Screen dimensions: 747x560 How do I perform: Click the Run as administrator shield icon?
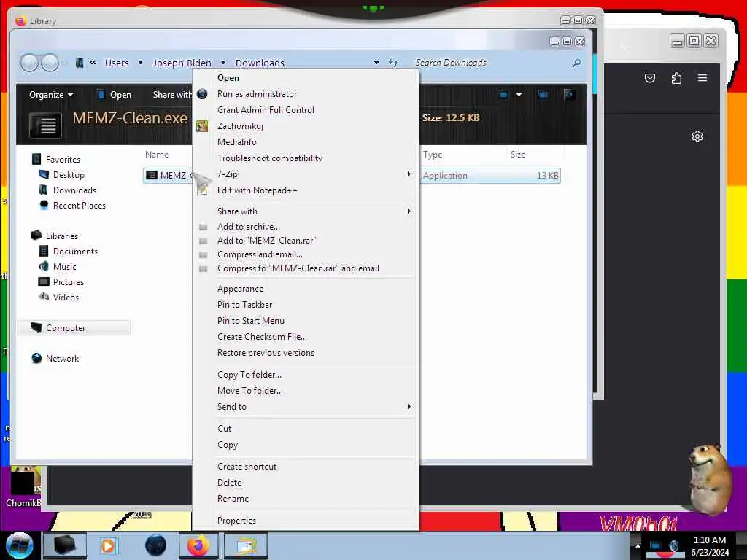202,94
